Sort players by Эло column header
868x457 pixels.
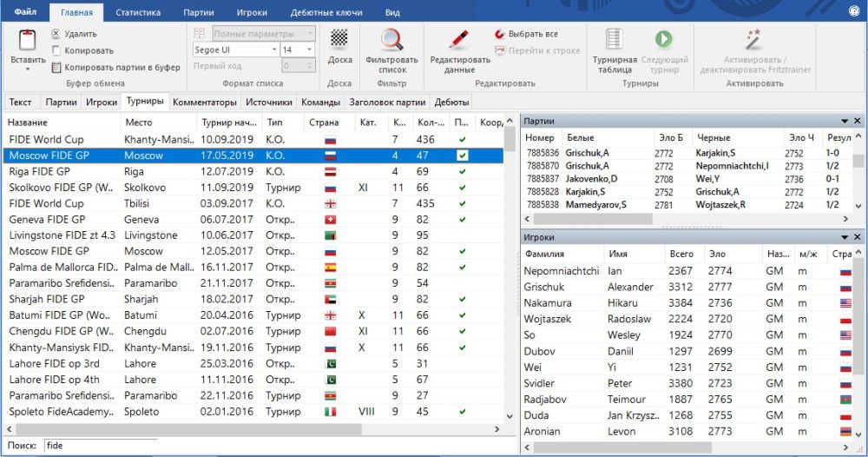tap(733, 254)
